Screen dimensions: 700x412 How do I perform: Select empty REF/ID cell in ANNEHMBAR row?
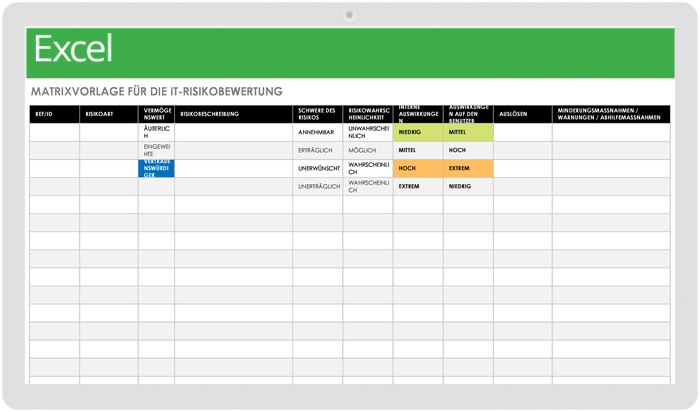pos(54,133)
